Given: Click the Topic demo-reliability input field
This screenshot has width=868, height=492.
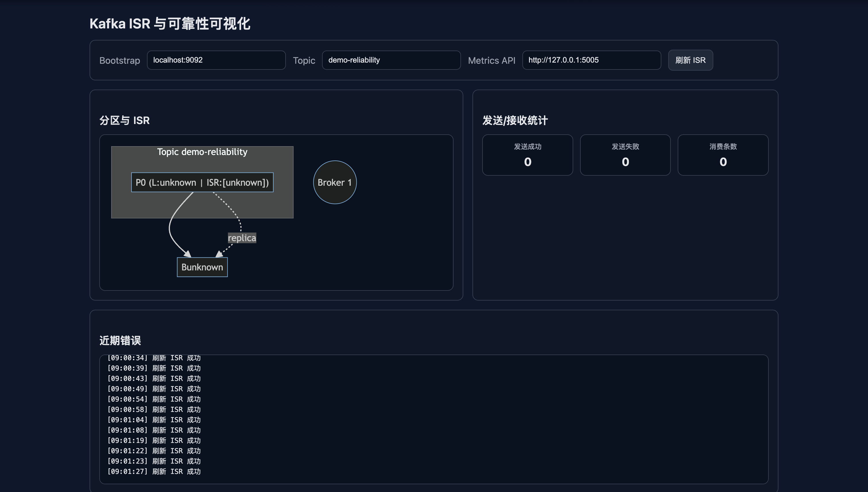Looking at the screenshot, I should point(391,60).
